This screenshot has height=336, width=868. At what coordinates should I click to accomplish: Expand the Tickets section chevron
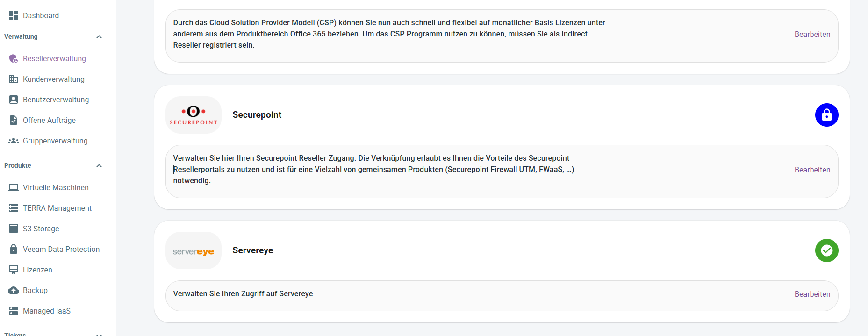[x=99, y=334]
